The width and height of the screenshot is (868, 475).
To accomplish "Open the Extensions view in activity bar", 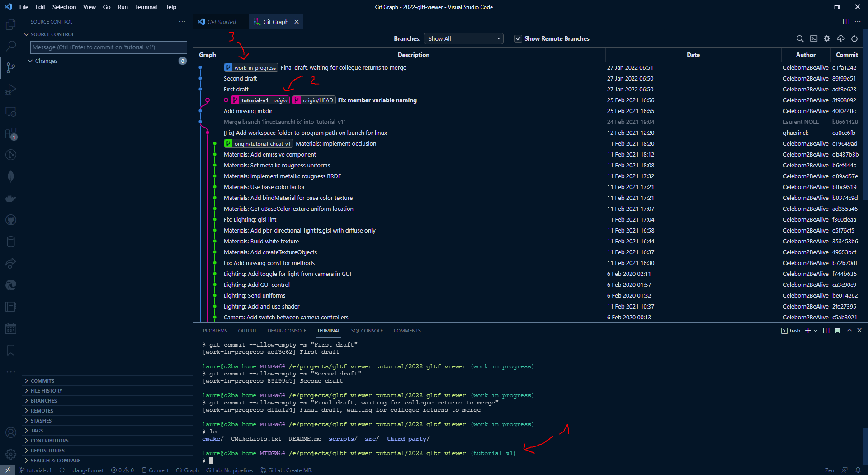I will (11, 134).
